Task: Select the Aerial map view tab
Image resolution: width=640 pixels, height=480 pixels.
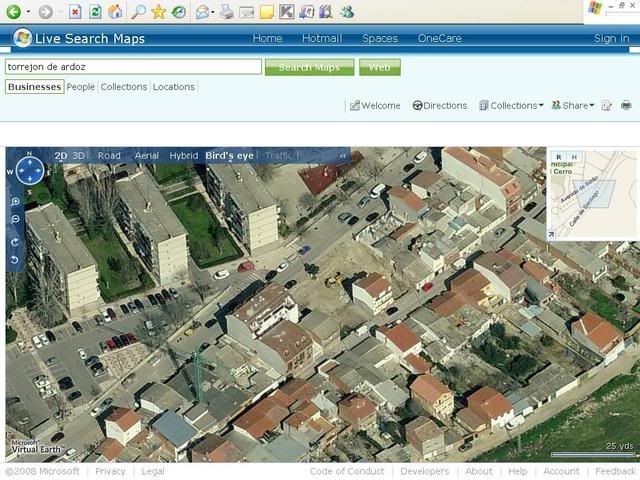Action: [146, 156]
